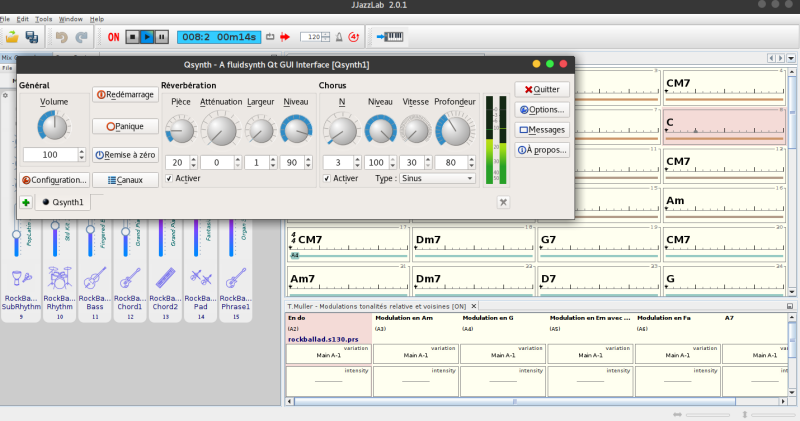
Task: Click the tempo 120 spinner arrows
Action: [x=327, y=37]
